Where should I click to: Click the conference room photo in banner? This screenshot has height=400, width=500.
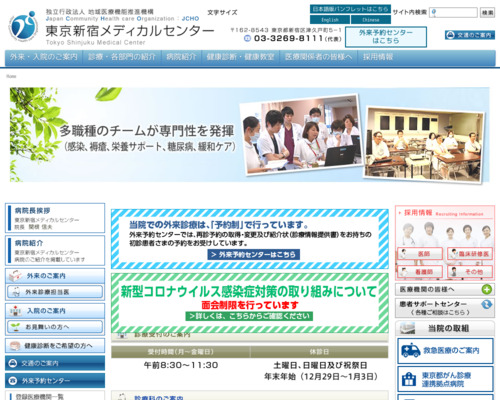point(425,145)
